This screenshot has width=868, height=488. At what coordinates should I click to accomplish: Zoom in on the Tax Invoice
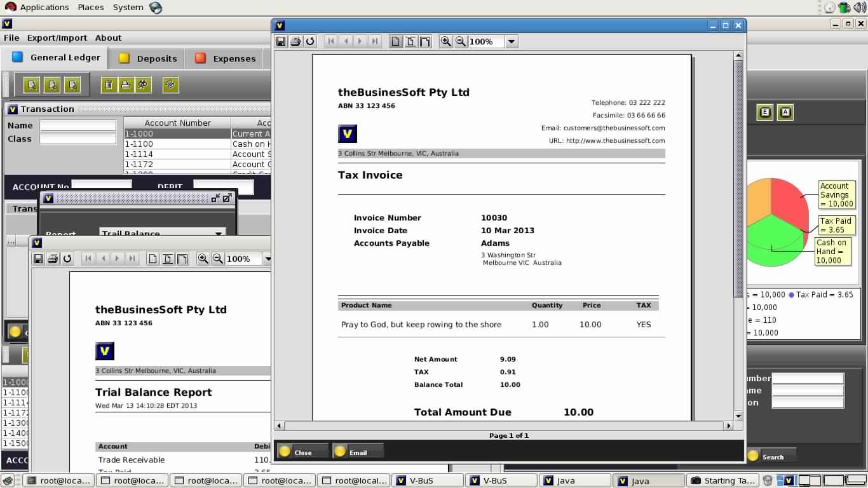point(446,41)
